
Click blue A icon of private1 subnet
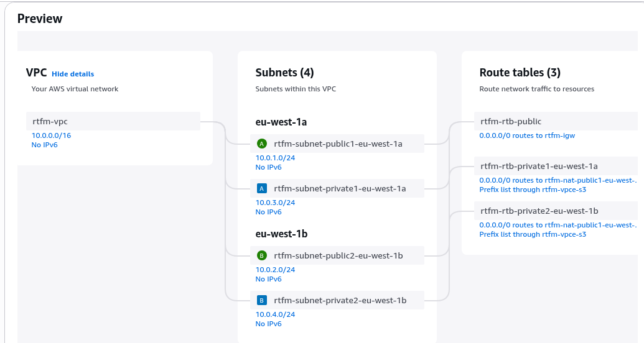pyautogui.click(x=261, y=188)
